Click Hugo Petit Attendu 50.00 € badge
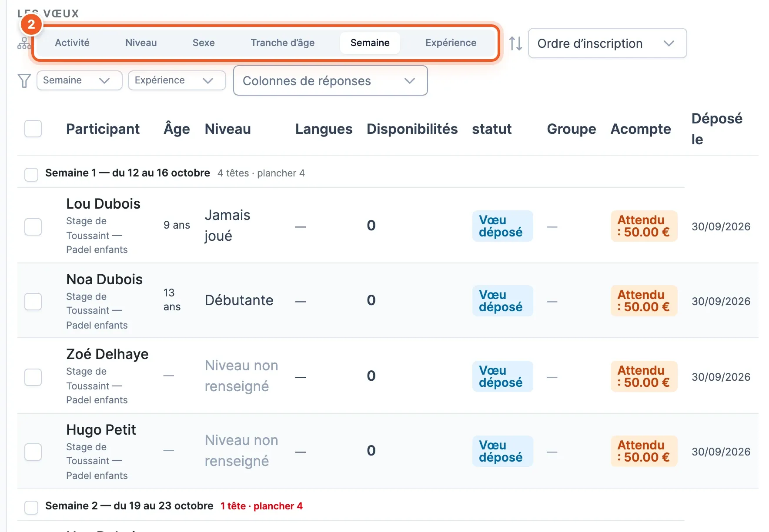Screen dimensions: 769x532 pyautogui.click(x=644, y=451)
